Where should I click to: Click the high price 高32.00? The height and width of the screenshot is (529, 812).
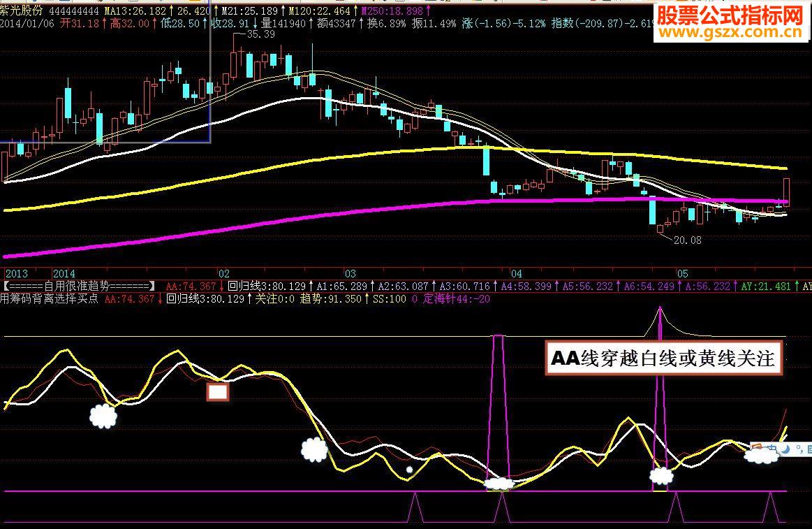point(130,23)
